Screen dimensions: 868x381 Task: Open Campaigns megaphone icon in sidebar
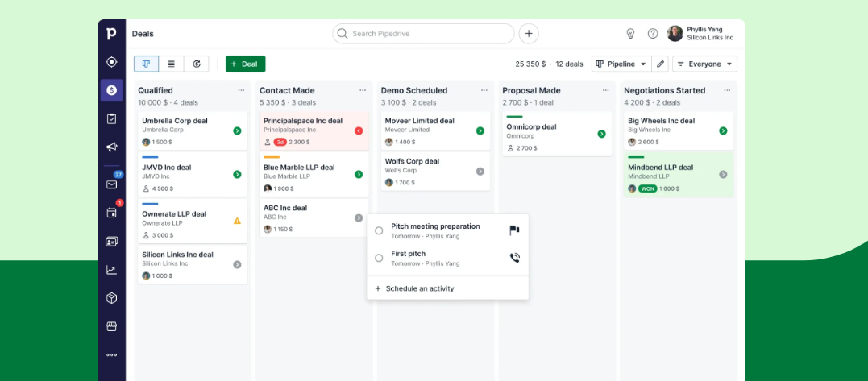(x=111, y=147)
